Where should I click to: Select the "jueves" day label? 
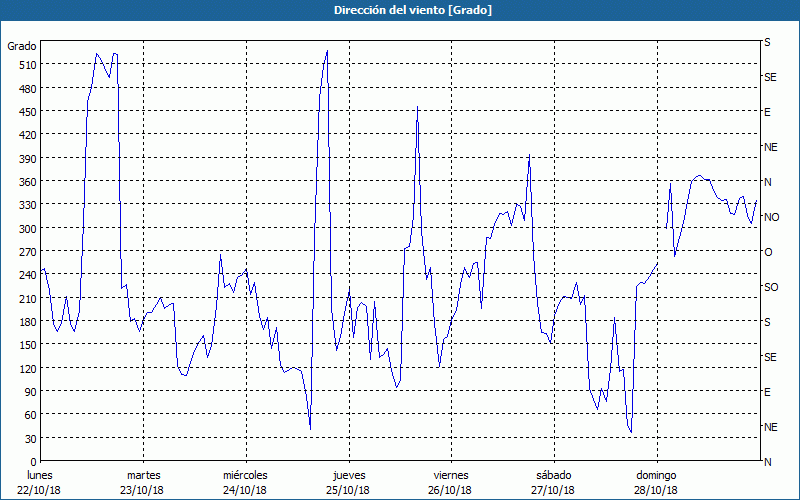tap(349, 476)
